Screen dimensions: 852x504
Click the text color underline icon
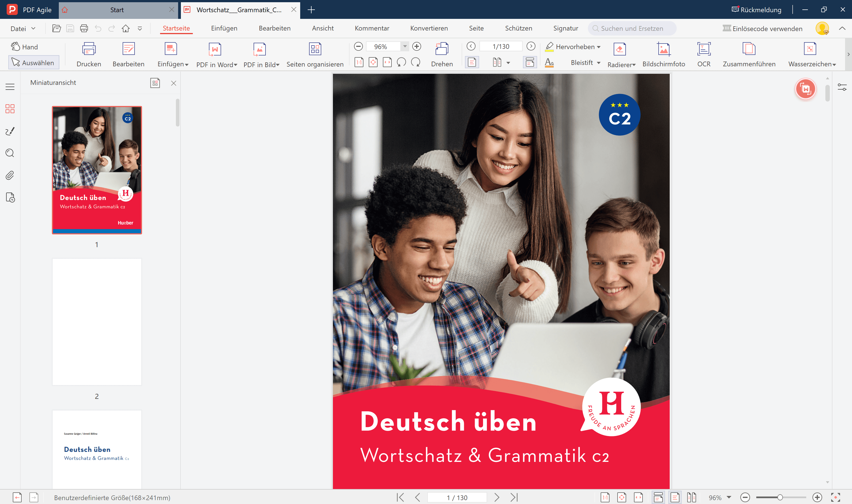549,63
